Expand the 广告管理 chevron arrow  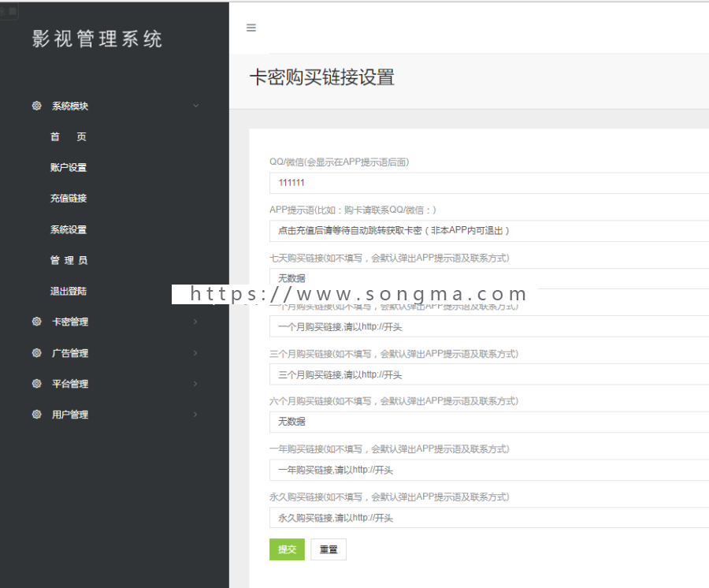click(x=196, y=353)
